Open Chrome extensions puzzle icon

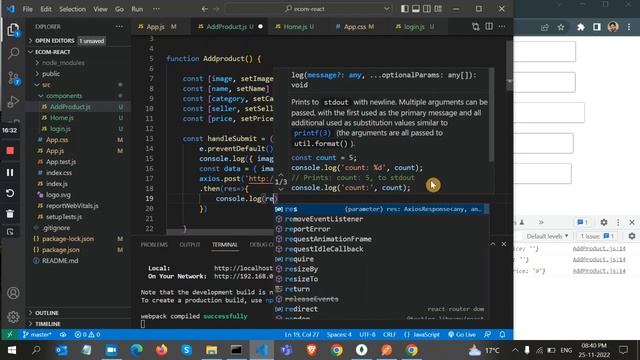coord(580,27)
